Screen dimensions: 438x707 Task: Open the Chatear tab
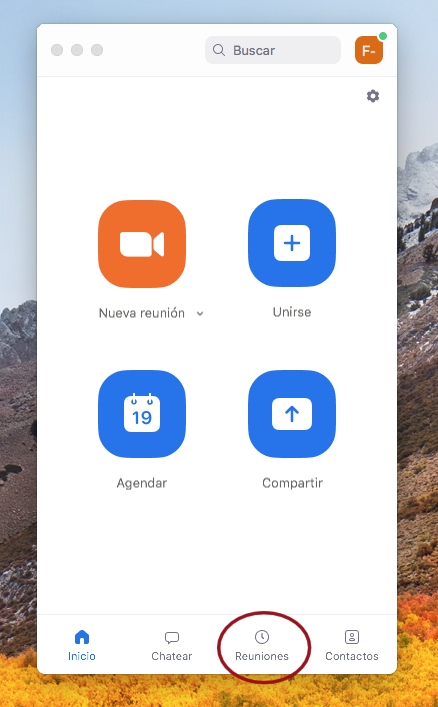172,646
